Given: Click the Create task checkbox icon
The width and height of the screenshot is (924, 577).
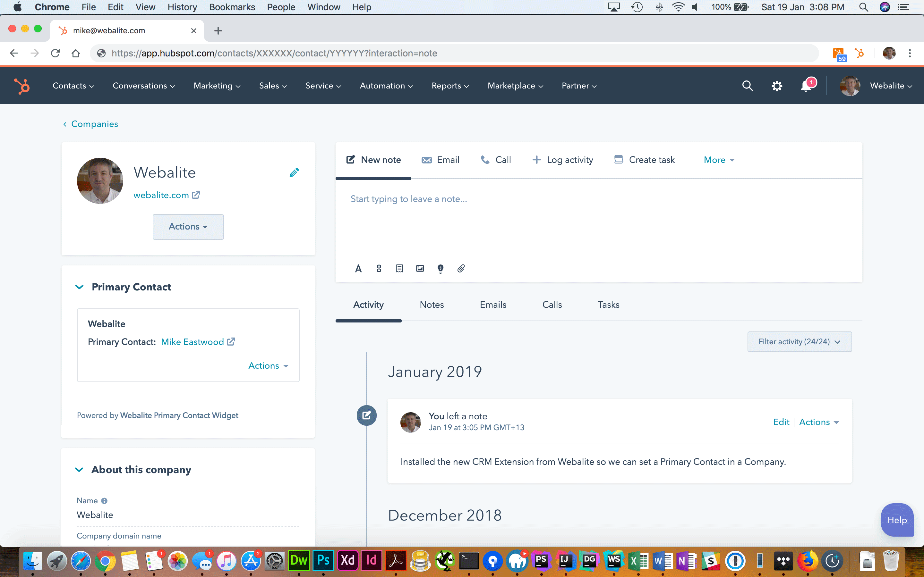Looking at the screenshot, I should [x=618, y=160].
